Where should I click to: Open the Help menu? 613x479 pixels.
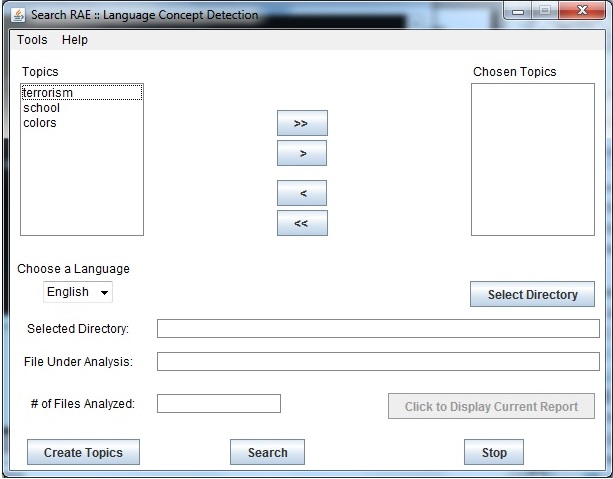tap(75, 40)
